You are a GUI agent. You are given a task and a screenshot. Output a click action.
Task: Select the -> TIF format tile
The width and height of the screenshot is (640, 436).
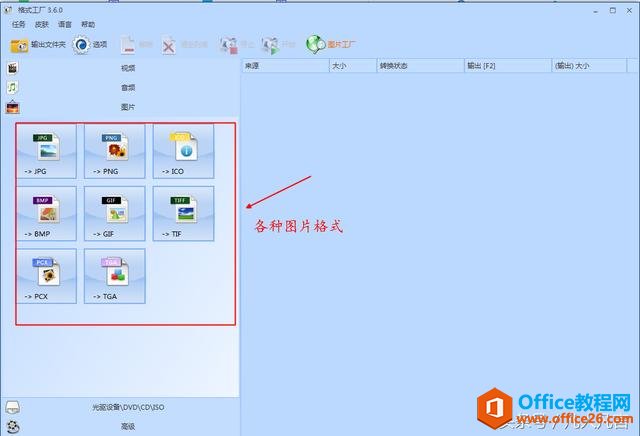(183, 214)
